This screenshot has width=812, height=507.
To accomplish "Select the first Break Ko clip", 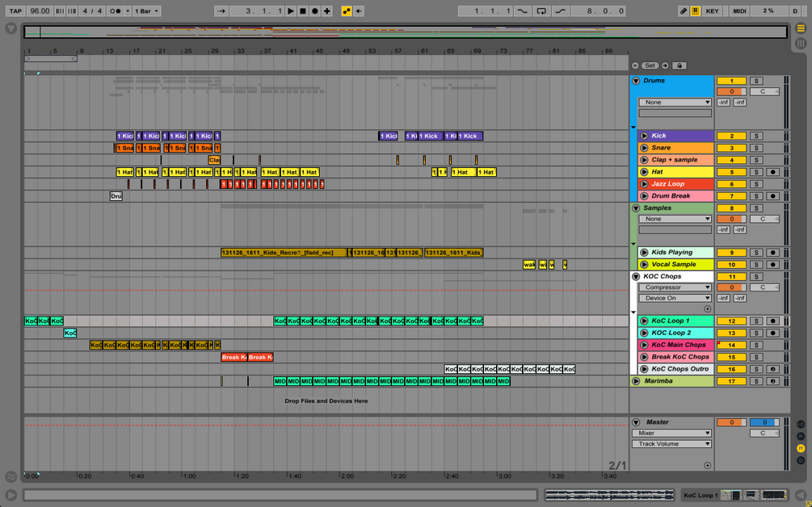I will [x=234, y=357].
